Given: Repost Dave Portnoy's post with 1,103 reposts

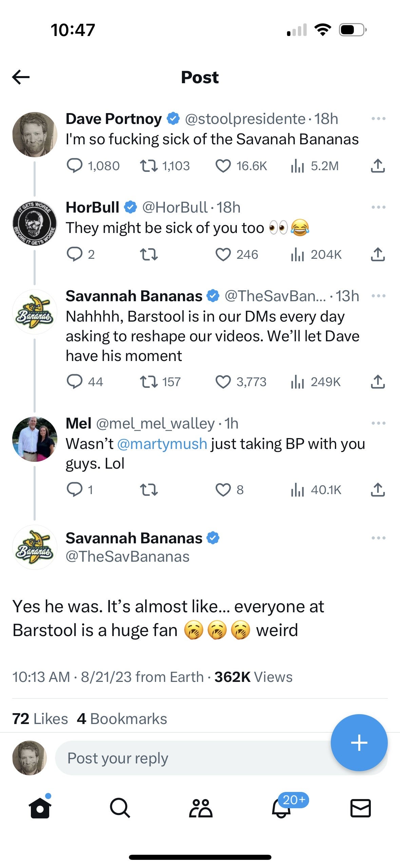Looking at the screenshot, I should click(x=149, y=166).
